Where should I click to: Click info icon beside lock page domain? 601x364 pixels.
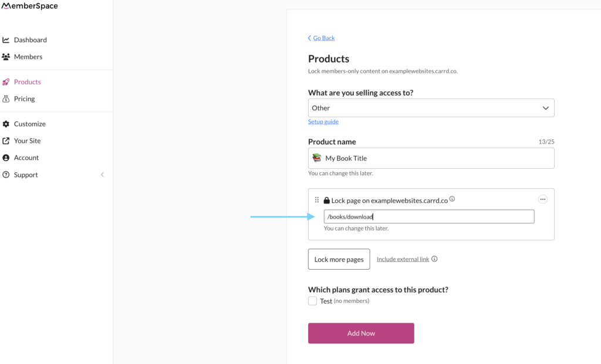coord(452,199)
